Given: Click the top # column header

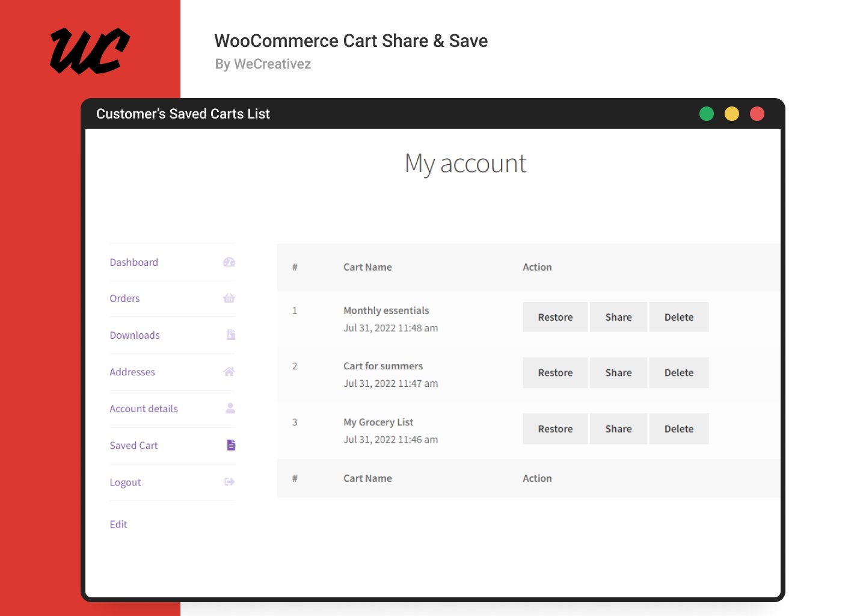Looking at the screenshot, I should click(295, 267).
